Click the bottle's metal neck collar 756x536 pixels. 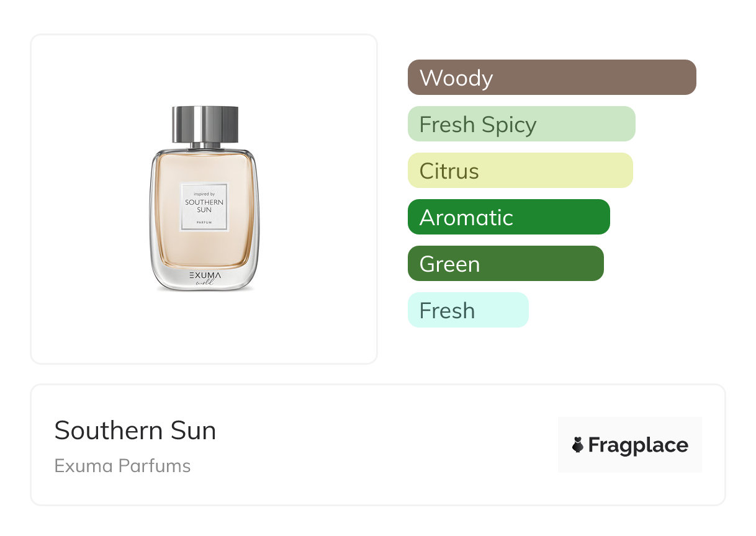click(x=205, y=146)
